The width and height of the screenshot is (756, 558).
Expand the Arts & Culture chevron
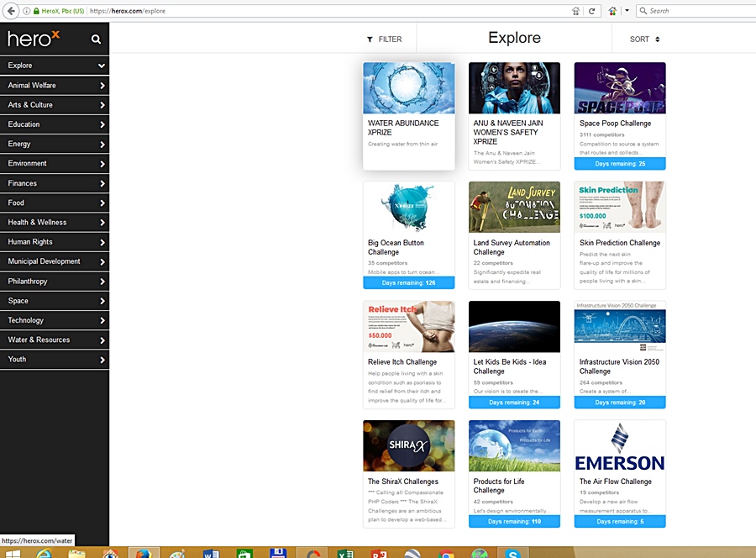pos(102,105)
